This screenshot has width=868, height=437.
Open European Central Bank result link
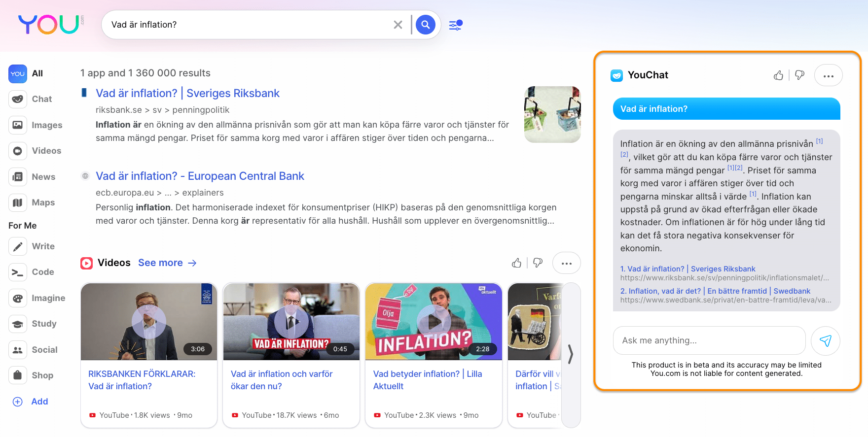200,176
